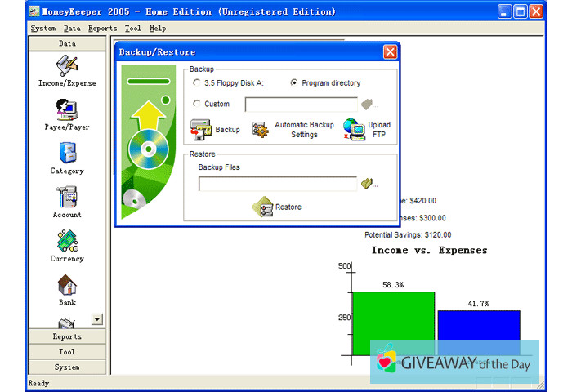Click the Account icon in sidebar
The image size is (572, 392).
tap(67, 198)
